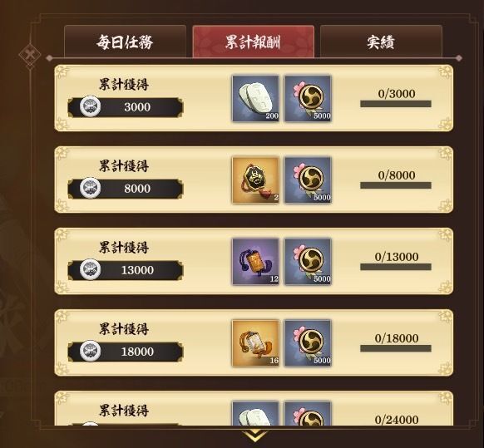
Task: Tap the tomoe coin reward in the 8000 row
Action: coord(308,180)
